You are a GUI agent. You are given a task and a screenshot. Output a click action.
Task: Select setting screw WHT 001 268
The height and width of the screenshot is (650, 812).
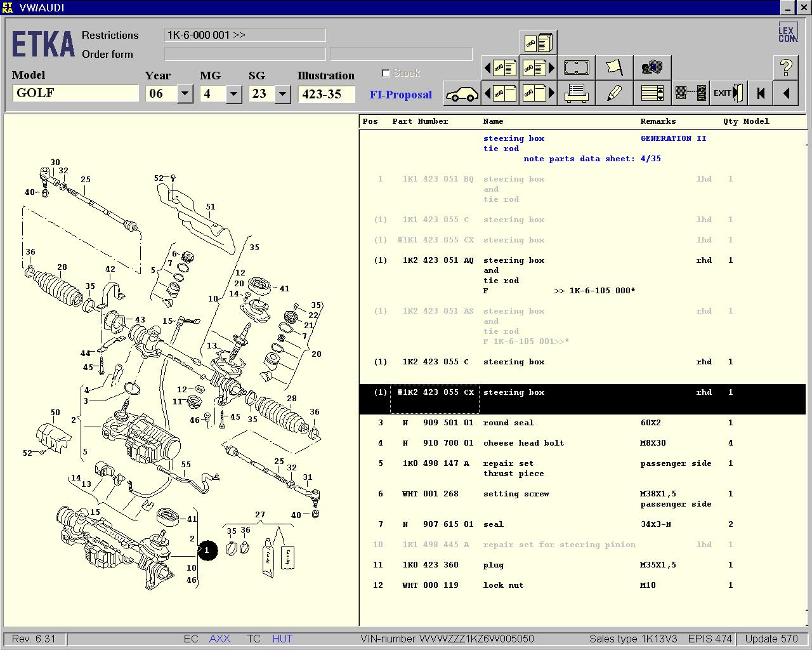coord(582,499)
